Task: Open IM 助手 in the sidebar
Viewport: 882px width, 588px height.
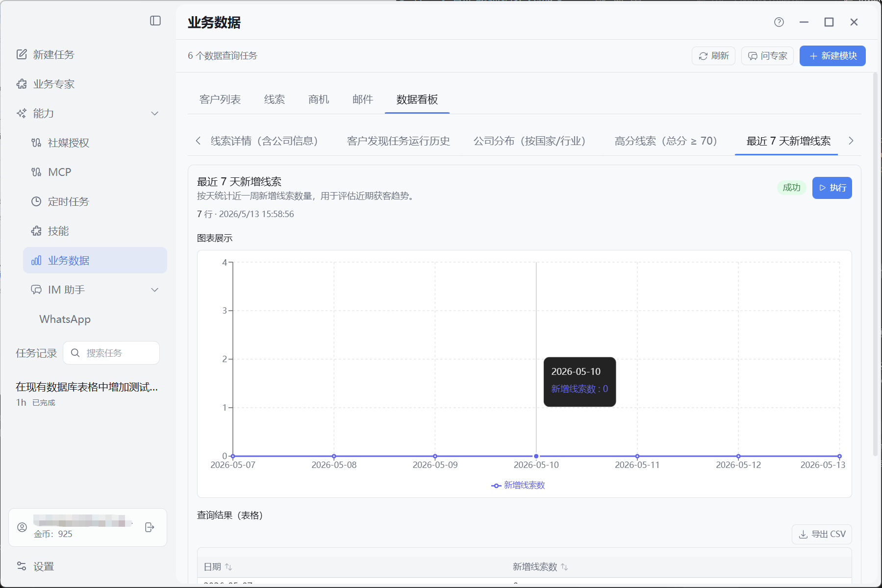Action: click(x=66, y=290)
